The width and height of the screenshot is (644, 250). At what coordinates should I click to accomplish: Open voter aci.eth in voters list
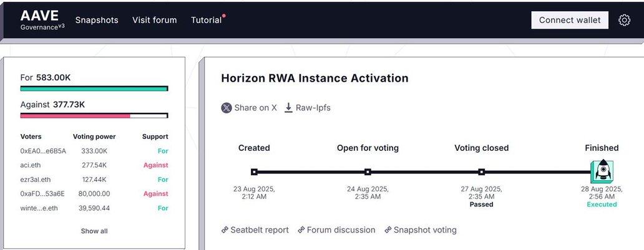pos(31,165)
